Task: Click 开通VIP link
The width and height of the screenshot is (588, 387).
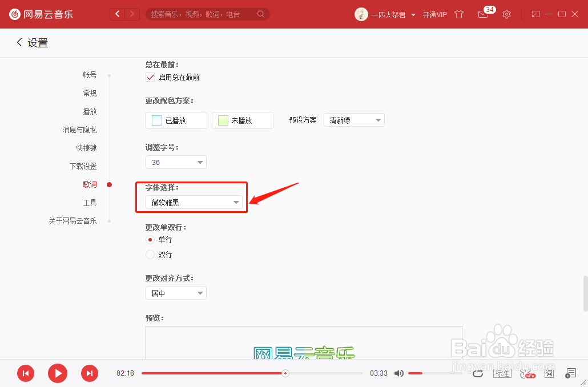Action: pyautogui.click(x=434, y=15)
